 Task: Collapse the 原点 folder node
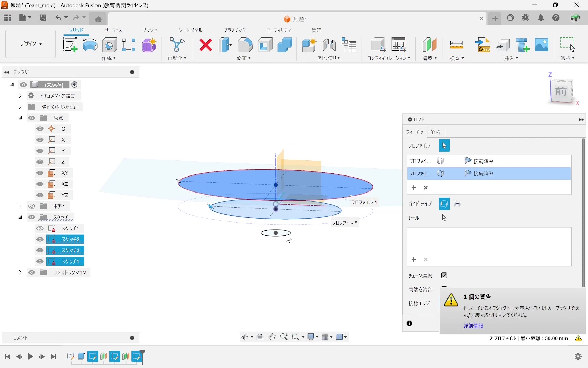click(20, 118)
